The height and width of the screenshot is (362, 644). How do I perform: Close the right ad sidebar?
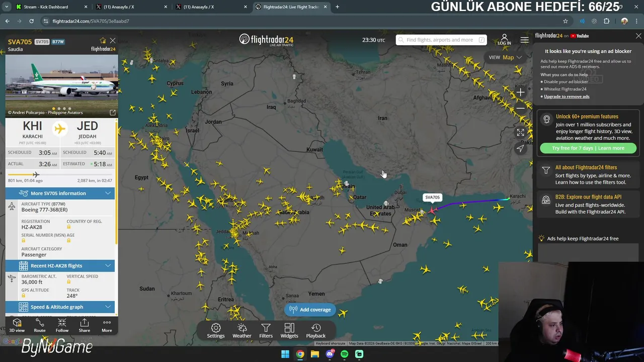click(638, 36)
